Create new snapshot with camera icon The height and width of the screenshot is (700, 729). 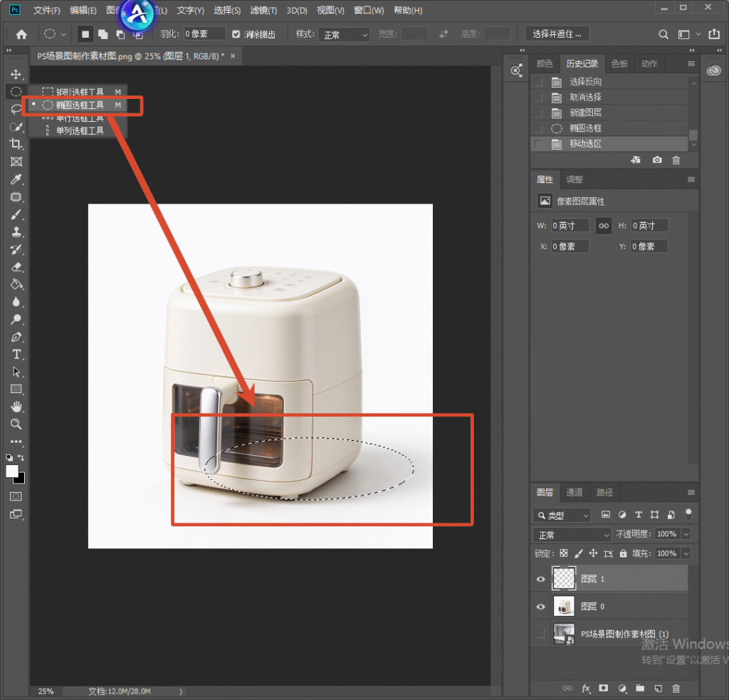657,160
